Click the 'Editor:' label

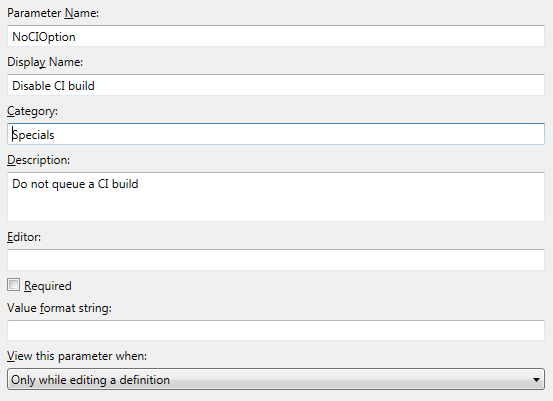(x=24, y=237)
